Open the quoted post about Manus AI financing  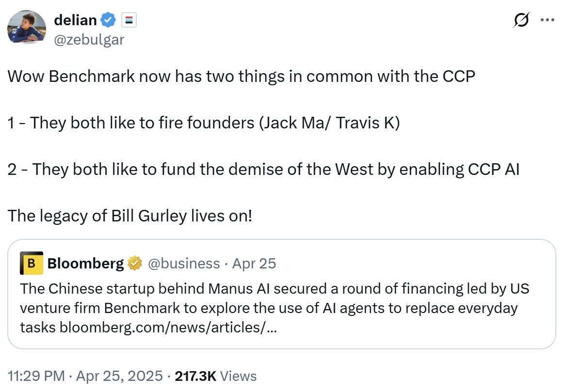(x=281, y=308)
